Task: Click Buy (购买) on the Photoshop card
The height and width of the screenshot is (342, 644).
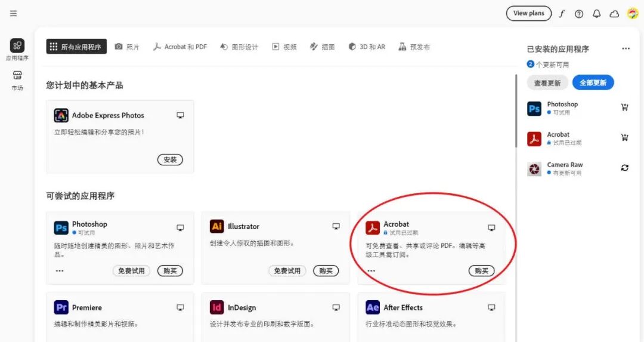Action: click(x=170, y=271)
